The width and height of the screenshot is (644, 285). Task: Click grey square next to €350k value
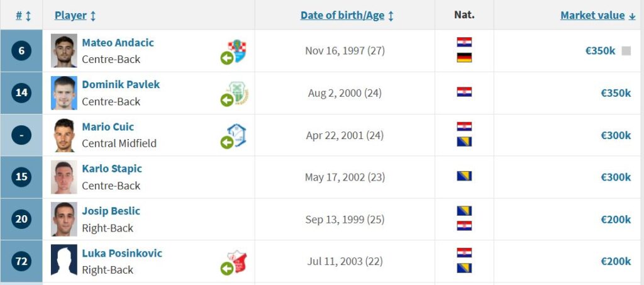[626, 51]
